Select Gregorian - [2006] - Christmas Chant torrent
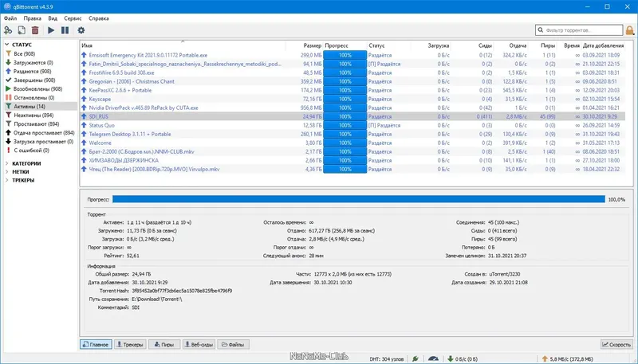 pyautogui.click(x=132, y=81)
